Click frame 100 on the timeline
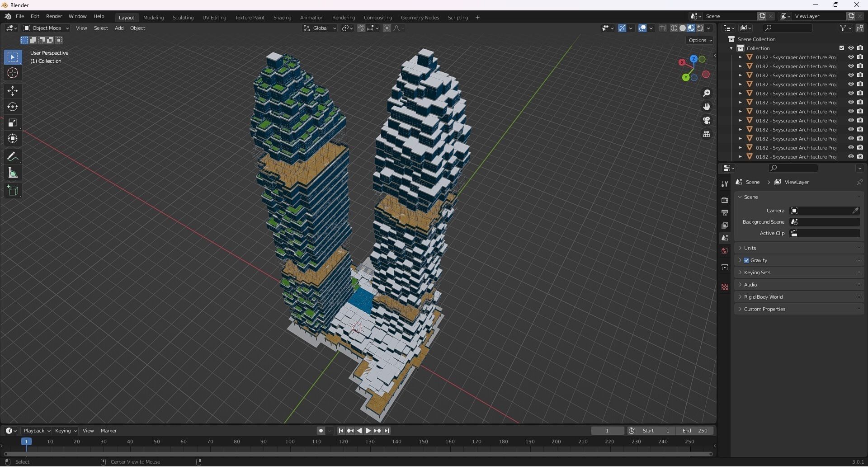 coord(290,442)
